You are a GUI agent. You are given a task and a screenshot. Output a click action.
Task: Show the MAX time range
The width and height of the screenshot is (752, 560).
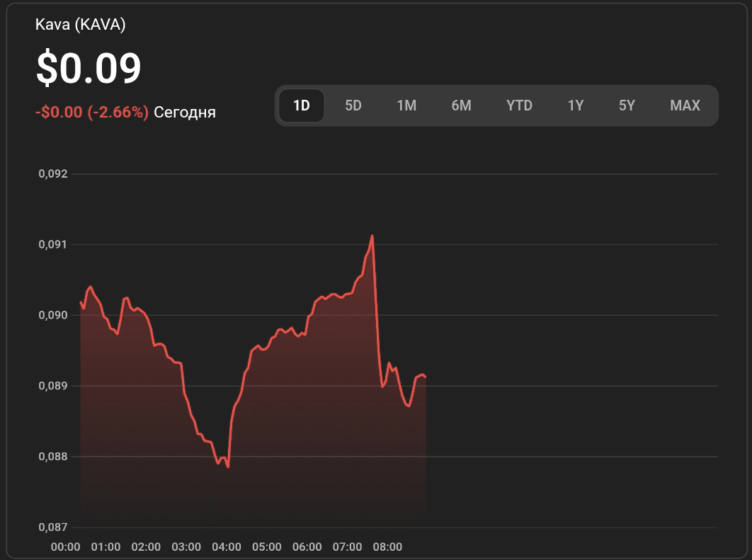coord(685,105)
